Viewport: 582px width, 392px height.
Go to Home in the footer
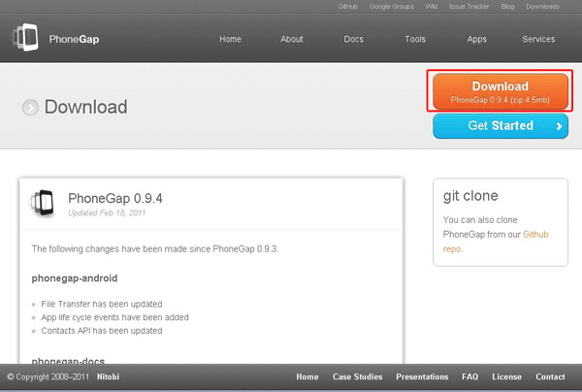(307, 376)
